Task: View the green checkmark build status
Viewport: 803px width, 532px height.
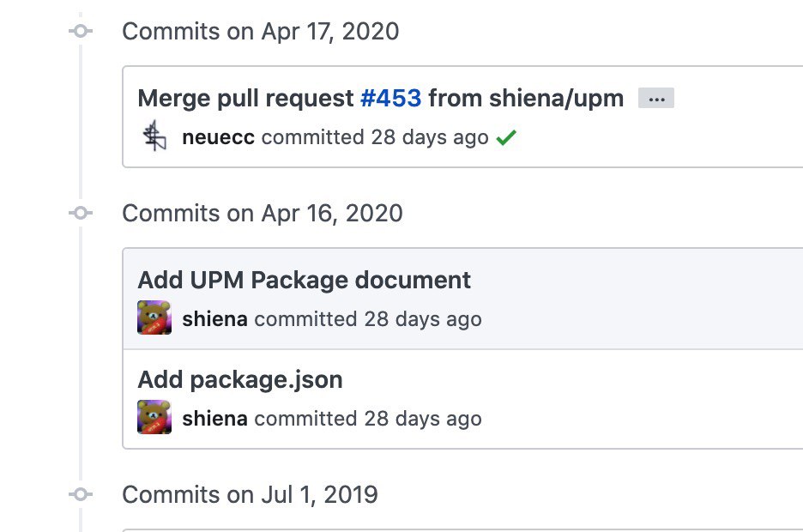Action: tap(506, 137)
